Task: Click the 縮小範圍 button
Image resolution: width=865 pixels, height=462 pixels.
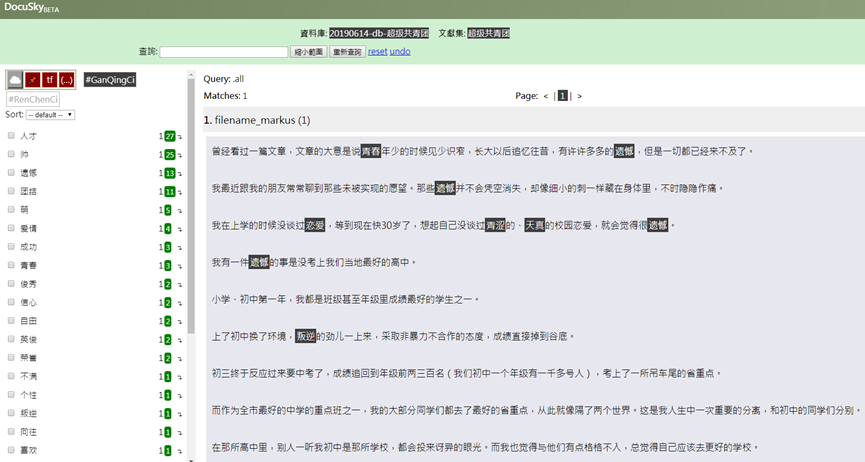Action: pyautogui.click(x=308, y=51)
